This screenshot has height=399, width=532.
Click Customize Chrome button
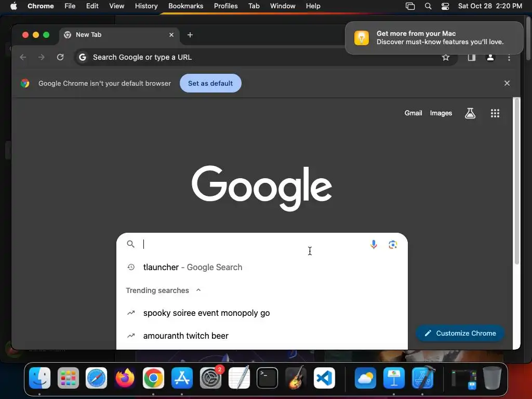point(460,333)
